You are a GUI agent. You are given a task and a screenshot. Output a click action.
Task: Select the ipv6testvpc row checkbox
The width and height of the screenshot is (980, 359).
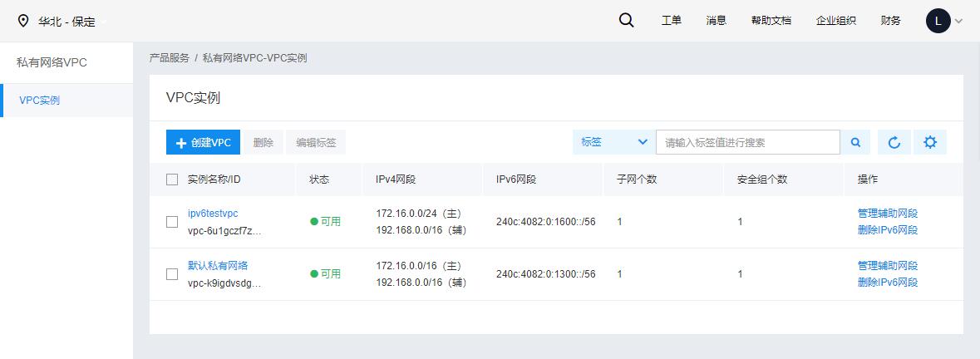tap(172, 222)
